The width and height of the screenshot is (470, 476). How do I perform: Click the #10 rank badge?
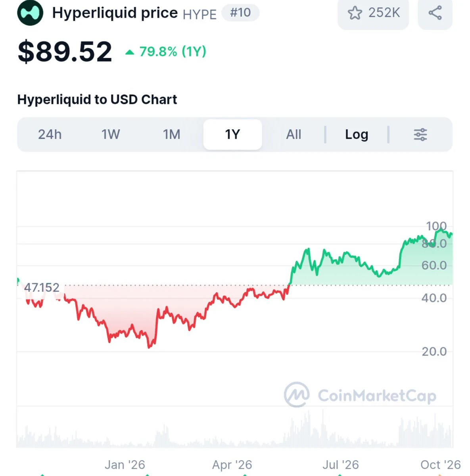click(x=240, y=13)
